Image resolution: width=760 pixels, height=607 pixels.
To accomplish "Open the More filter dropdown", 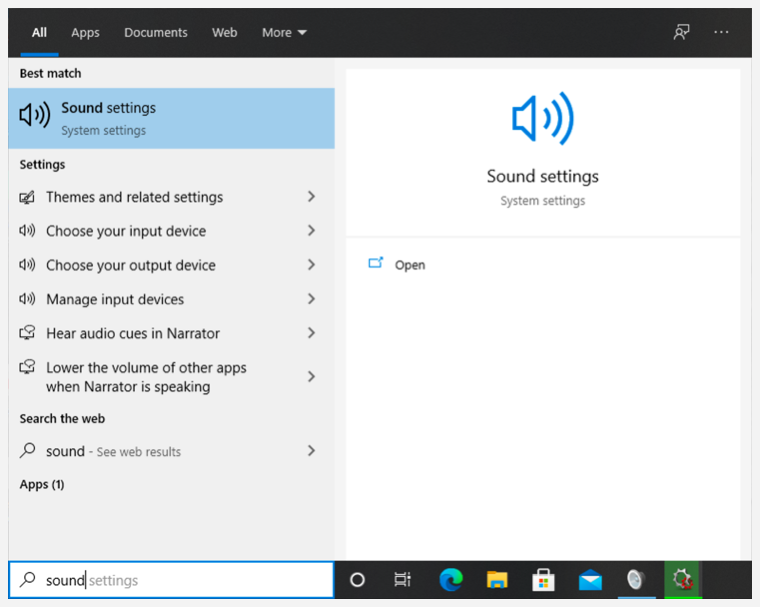I will click(x=284, y=32).
